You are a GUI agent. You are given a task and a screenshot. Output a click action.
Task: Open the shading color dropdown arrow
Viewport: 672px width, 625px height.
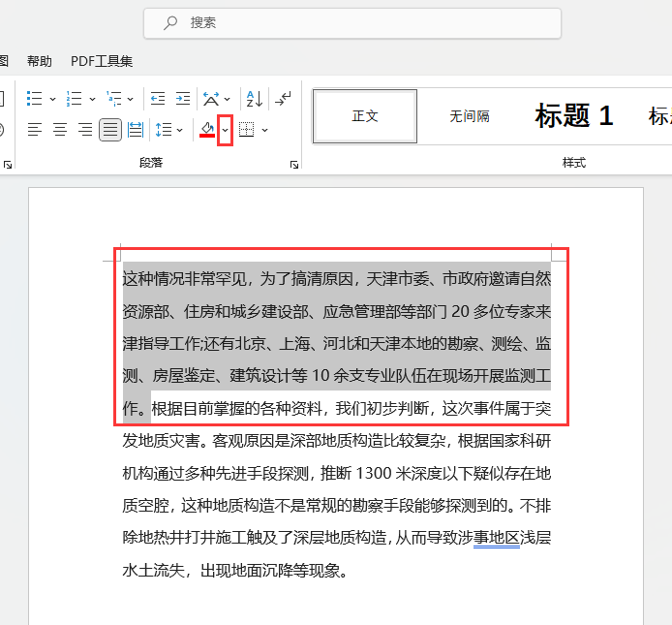point(225,130)
